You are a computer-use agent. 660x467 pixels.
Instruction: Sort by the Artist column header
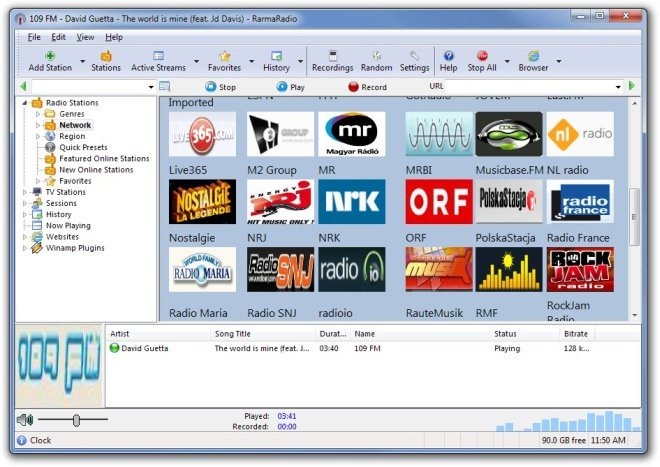tap(157, 334)
